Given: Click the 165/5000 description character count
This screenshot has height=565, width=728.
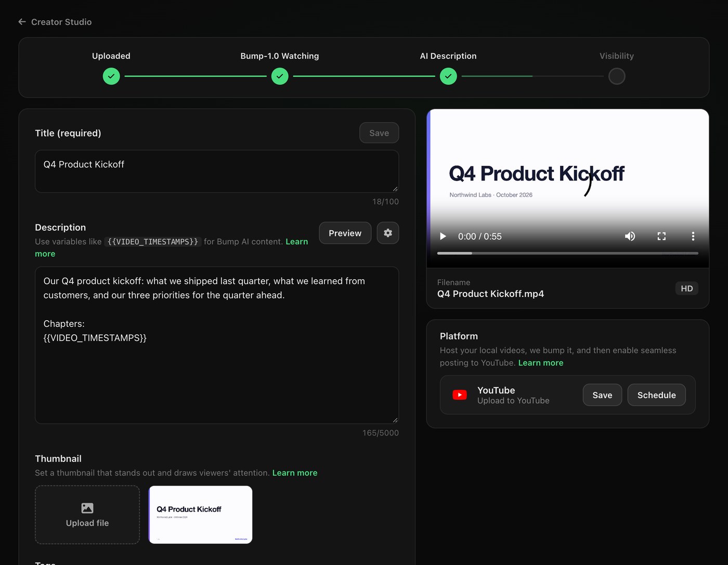Looking at the screenshot, I should (381, 433).
